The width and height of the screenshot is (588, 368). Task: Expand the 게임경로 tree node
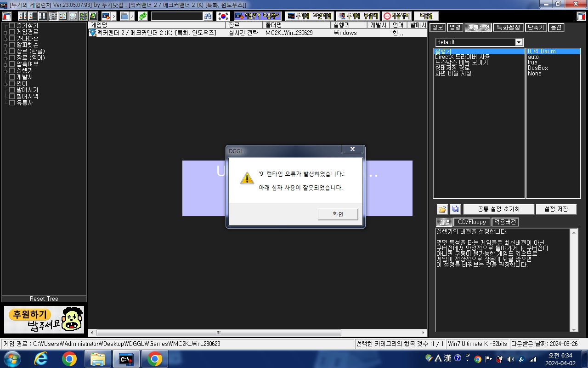6,32
